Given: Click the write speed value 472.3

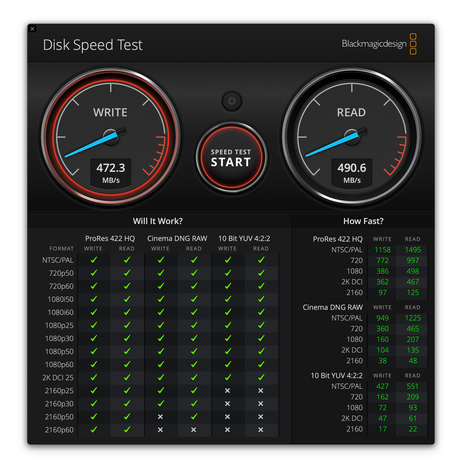Looking at the screenshot, I should (111, 168).
